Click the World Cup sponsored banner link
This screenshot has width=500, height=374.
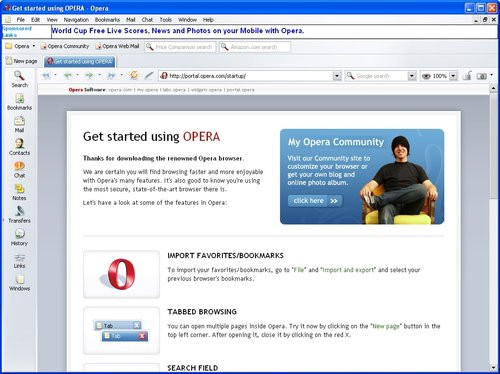click(x=178, y=31)
